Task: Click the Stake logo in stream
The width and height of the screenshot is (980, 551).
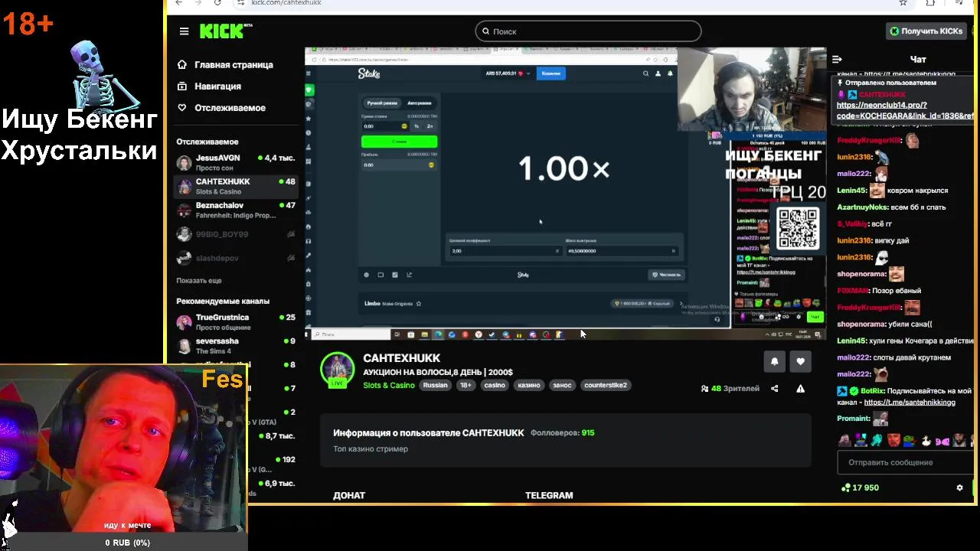Action: [x=369, y=73]
